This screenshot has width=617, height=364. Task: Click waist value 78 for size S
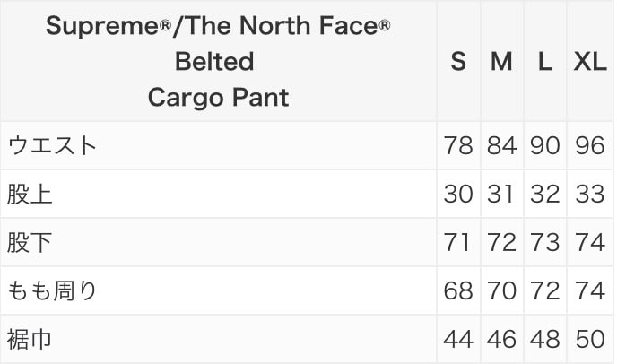(x=458, y=145)
